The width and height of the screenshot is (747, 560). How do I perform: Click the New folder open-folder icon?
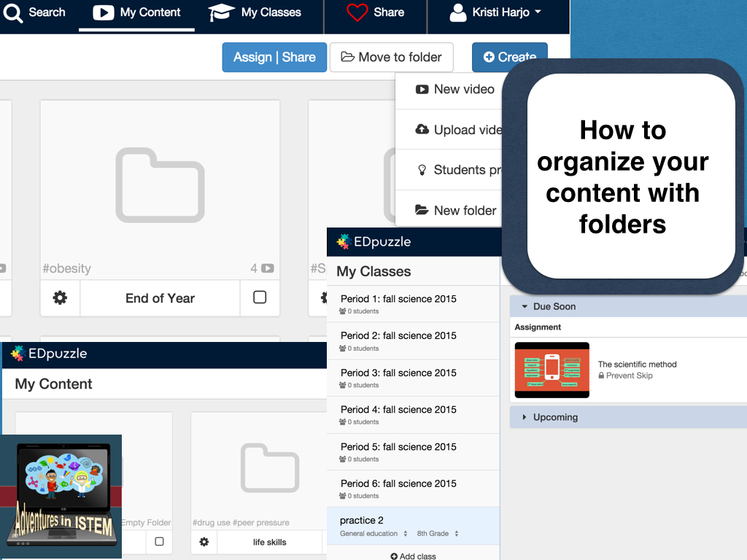coord(422,210)
